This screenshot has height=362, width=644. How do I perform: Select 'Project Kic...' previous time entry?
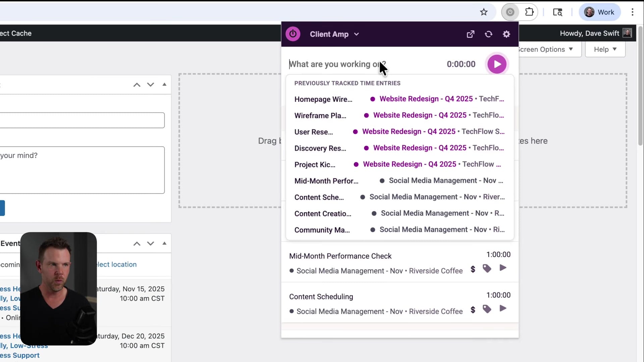click(x=399, y=164)
